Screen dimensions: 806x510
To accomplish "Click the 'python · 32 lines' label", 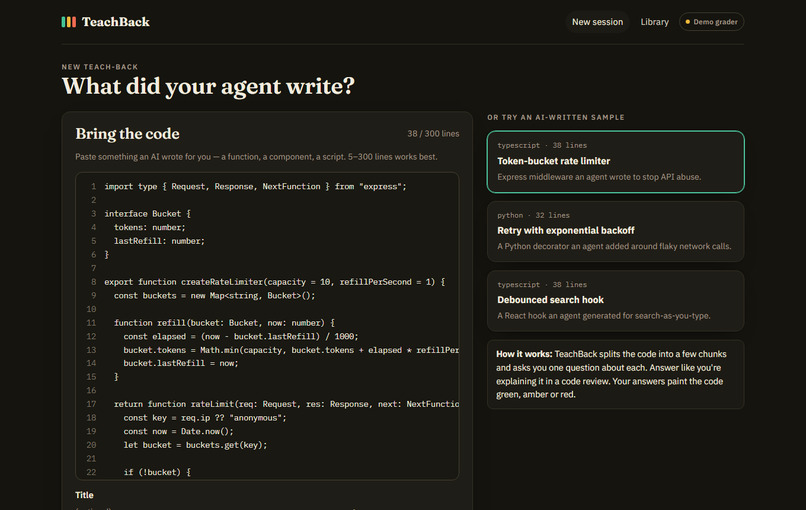I will [x=533, y=215].
